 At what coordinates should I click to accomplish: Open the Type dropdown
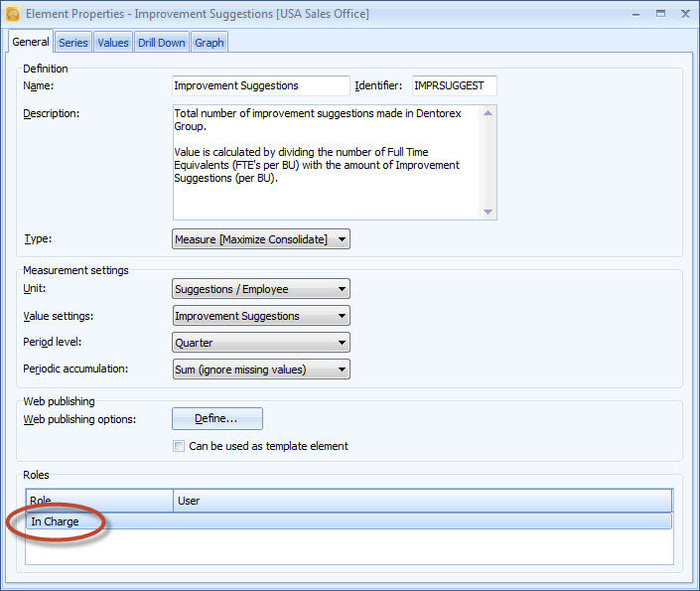tap(261, 239)
